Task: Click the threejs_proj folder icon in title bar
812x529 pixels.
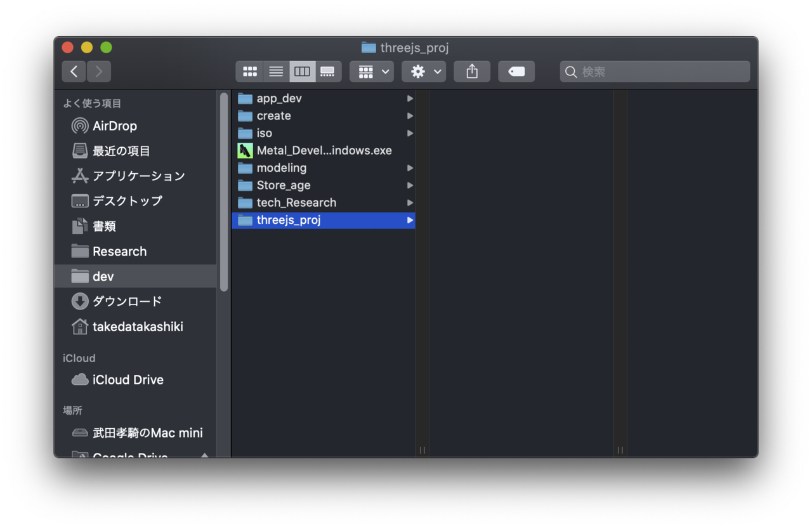Action: [369, 48]
